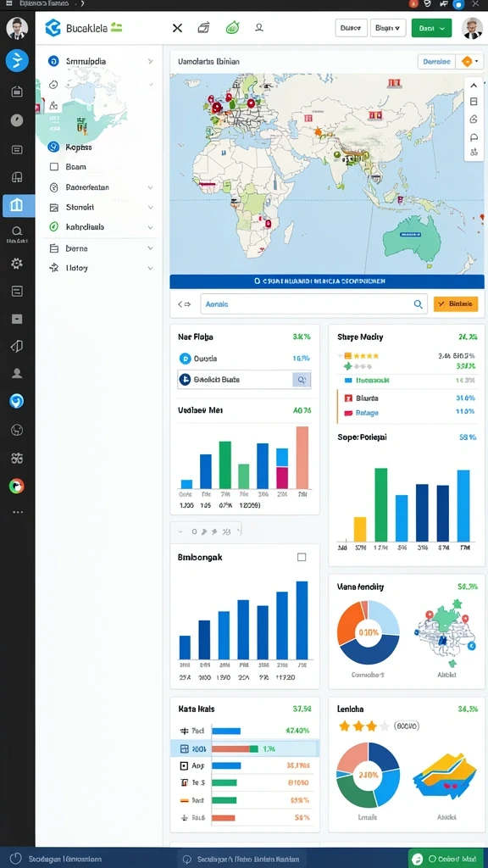This screenshot has height=868, width=488.
Task: Expand the Stonokt item chevron
Action: pyautogui.click(x=151, y=208)
